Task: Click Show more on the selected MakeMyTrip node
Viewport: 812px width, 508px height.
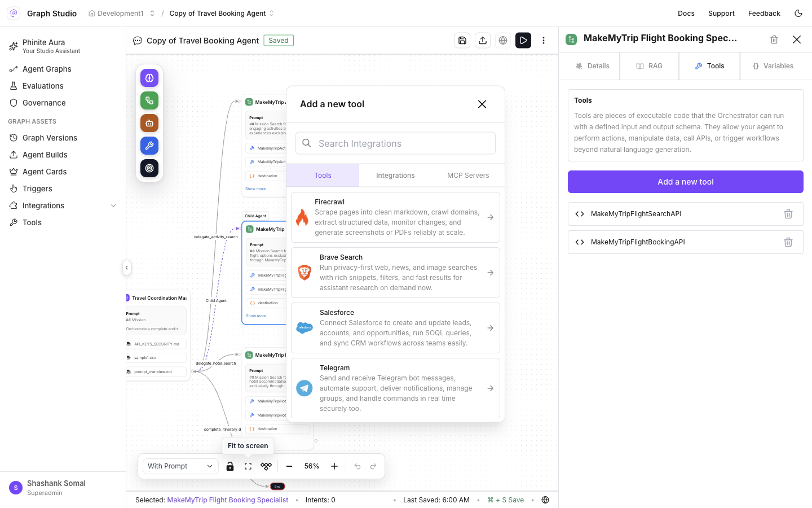Action: (256, 316)
